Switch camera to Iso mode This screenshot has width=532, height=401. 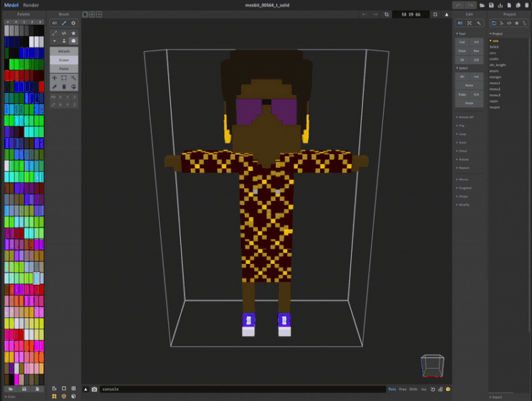click(423, 389)
